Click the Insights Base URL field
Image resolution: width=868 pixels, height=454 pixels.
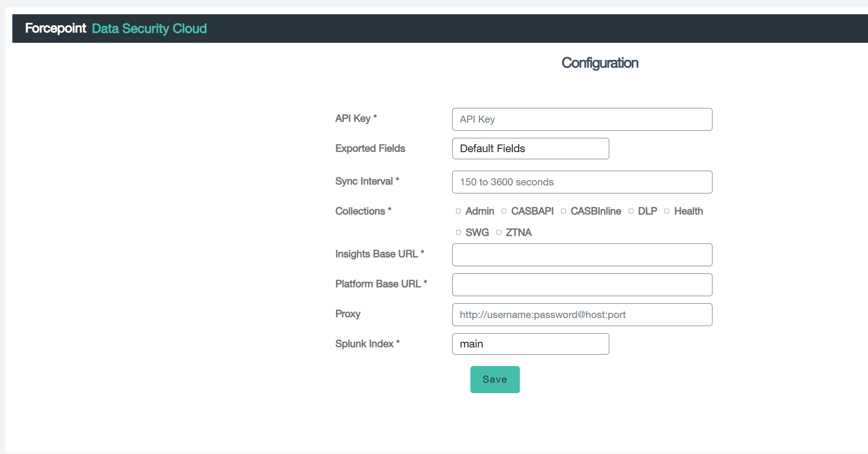[x=582, y=255]
